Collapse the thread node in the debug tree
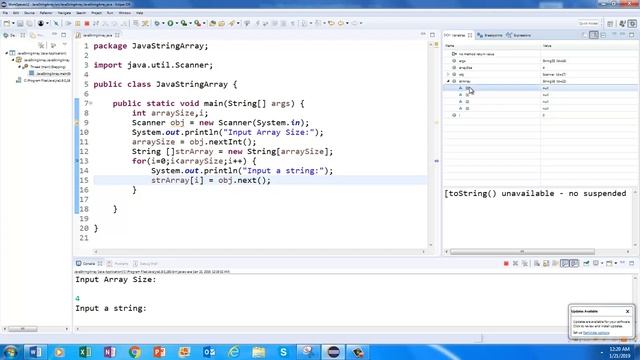The image size is (640, 360). pos(20,67)
